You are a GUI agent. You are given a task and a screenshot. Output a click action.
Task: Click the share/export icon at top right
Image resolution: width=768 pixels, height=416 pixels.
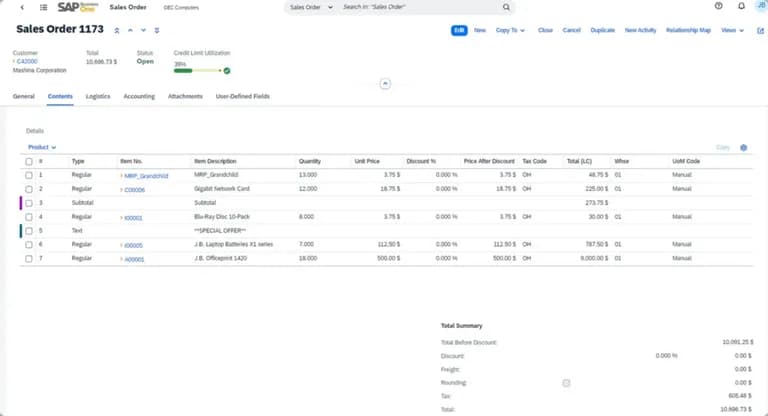(760, 30)
